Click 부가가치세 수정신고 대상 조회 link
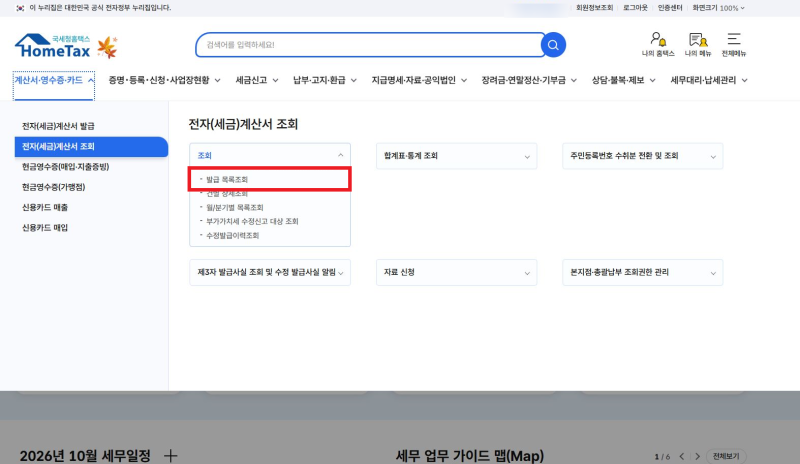800x464 pixels. 252,222
